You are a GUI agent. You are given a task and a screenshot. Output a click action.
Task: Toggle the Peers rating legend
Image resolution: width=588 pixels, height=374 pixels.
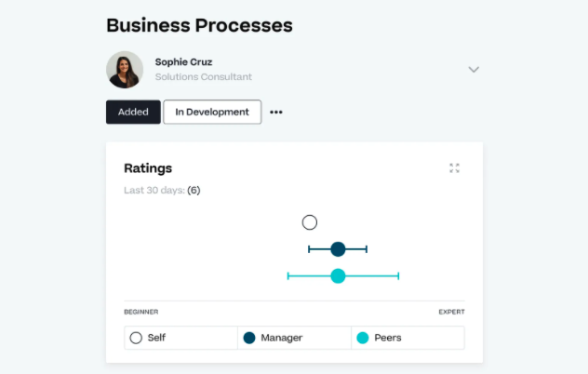[408, 338]
